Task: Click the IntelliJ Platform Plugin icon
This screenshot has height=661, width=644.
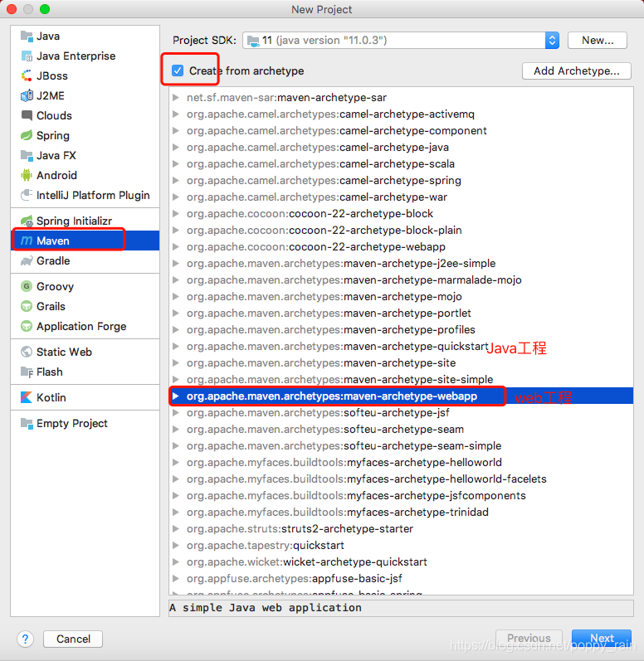Action: coord(27,195)
